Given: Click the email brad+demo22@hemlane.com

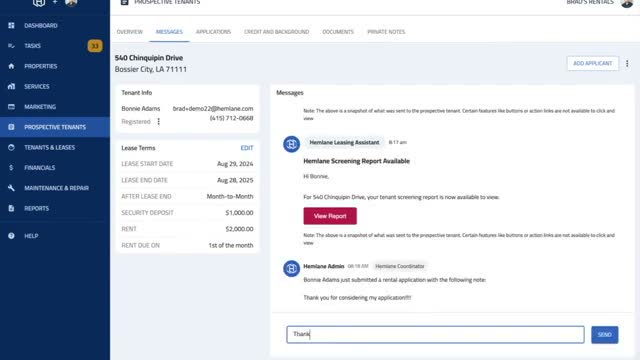Looking at the screenshot, I should pyautogui.click(x=213, y=109).
